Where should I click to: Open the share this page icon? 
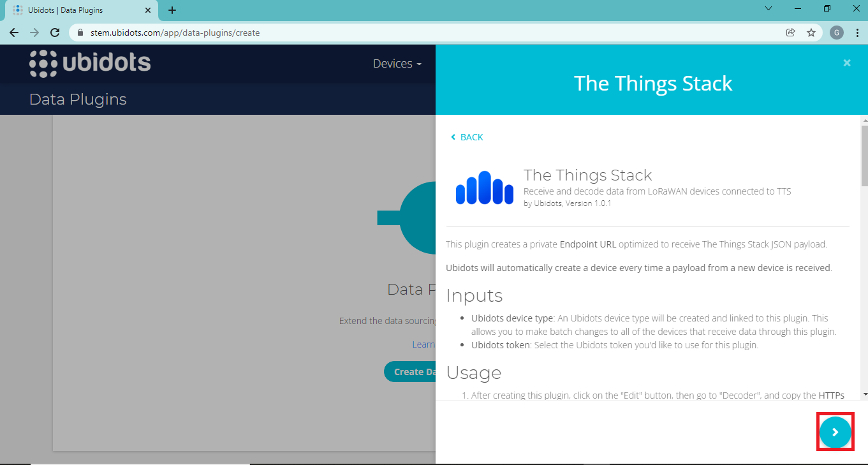[x=791, y=33]
